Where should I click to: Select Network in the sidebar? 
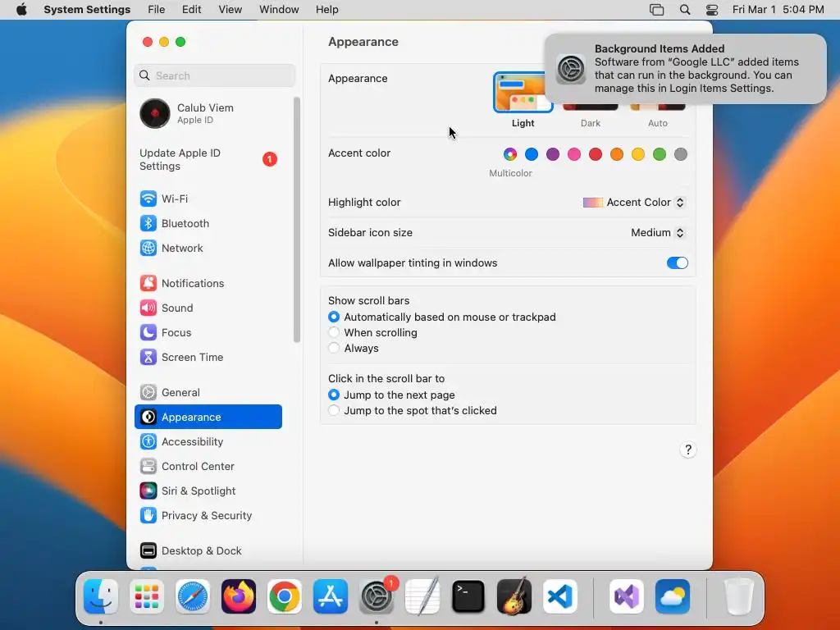click(208, 248)
